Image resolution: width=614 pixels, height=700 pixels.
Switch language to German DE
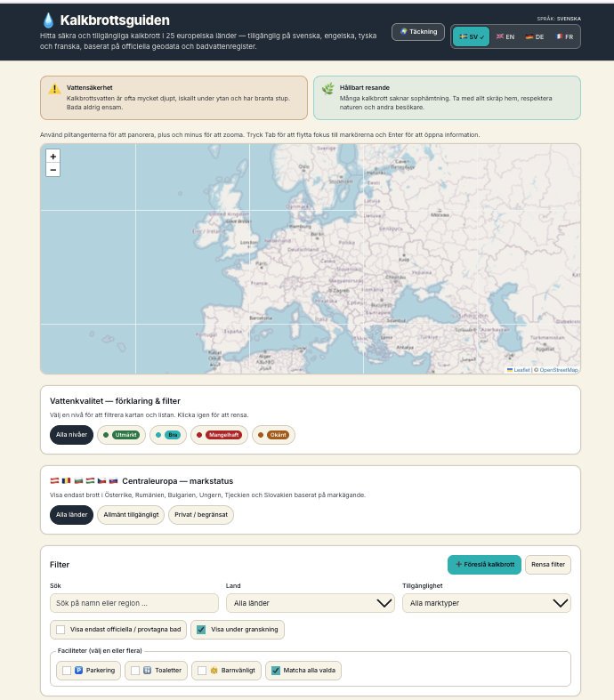click(x=534, y=36)
